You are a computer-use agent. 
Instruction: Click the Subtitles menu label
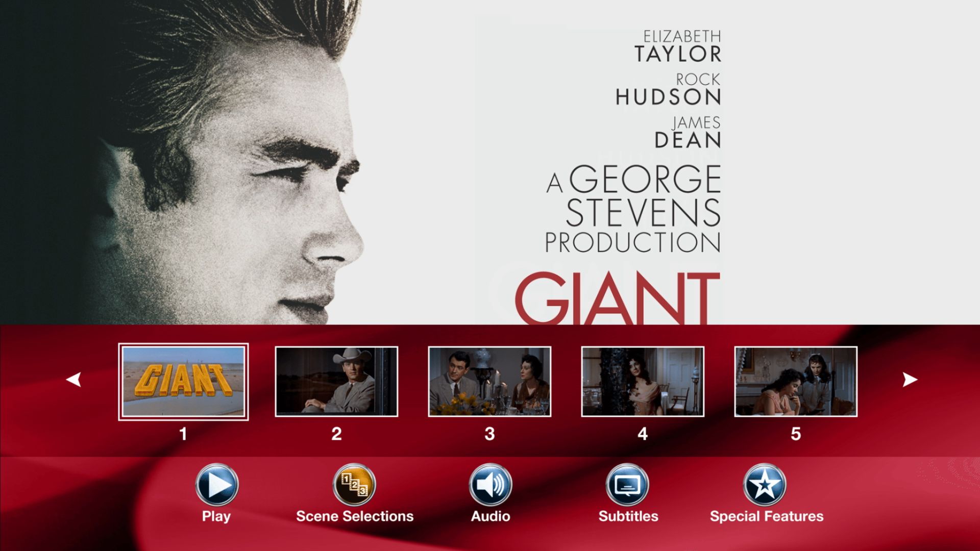tap(628, 516)
